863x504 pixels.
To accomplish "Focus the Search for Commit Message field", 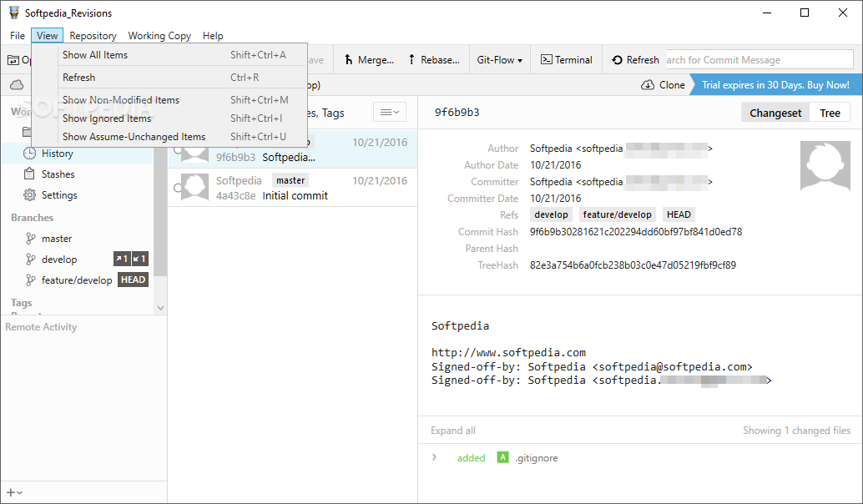I will pyautogui.click(x=760, y=60).
